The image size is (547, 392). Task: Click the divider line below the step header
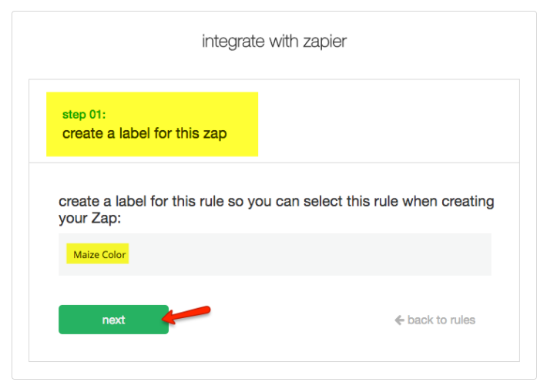(274, 162)
